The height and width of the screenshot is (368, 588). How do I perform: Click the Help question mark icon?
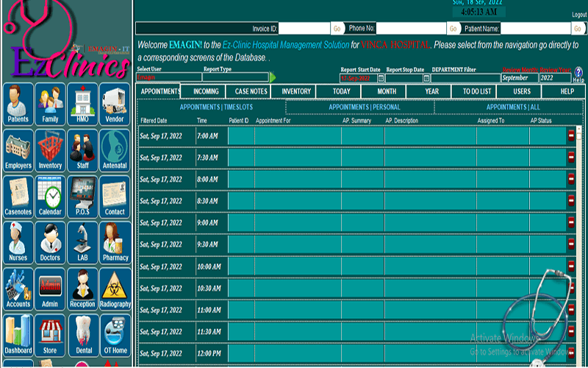click(578, 74)
